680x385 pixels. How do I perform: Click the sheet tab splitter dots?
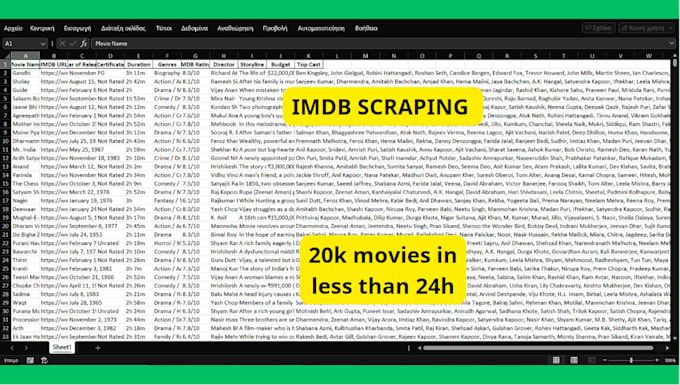[x=409, y=348]
